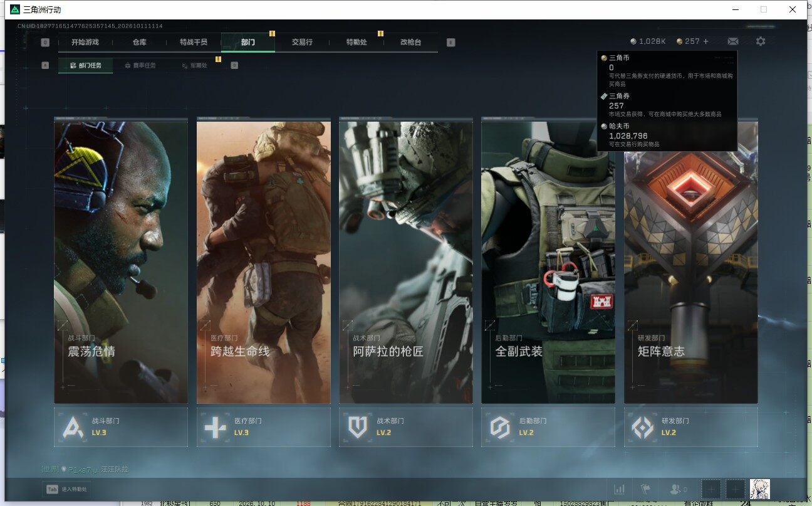Open the 阿萨拉的枪匠 tactical mission card

coord(406,262)
